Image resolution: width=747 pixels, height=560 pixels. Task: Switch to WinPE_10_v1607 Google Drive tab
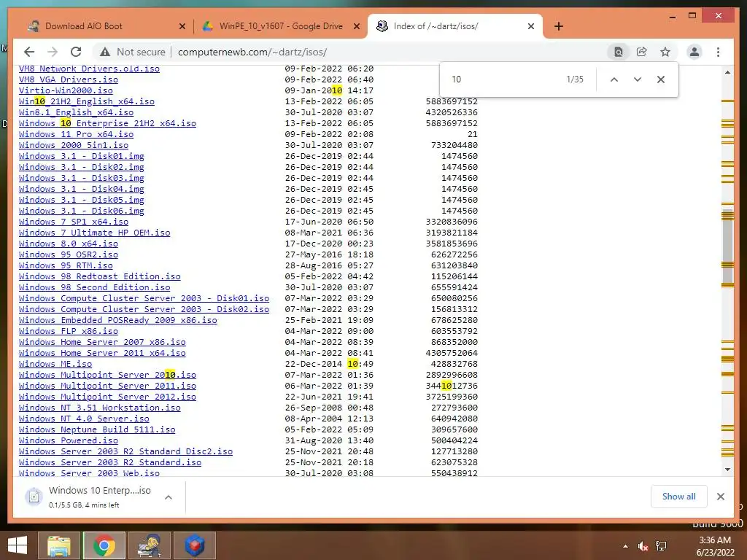click(281, 26)
